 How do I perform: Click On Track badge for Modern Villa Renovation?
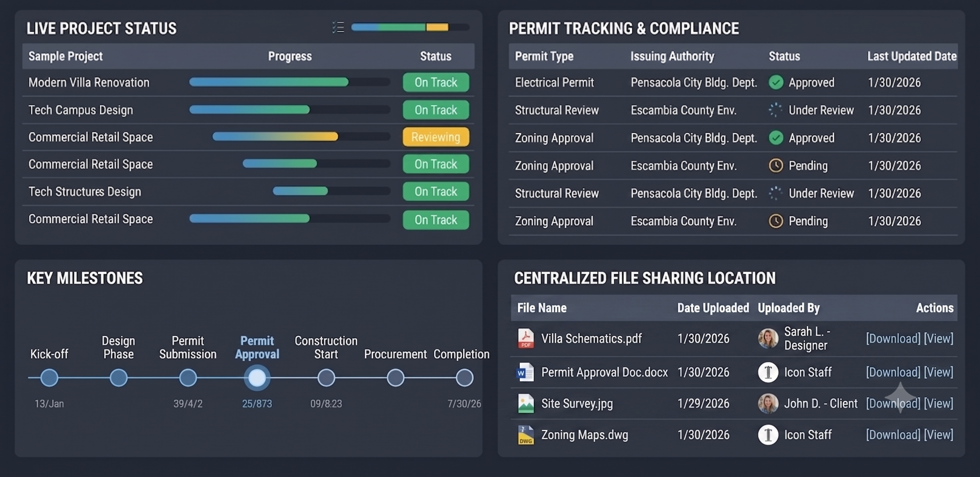436,82
